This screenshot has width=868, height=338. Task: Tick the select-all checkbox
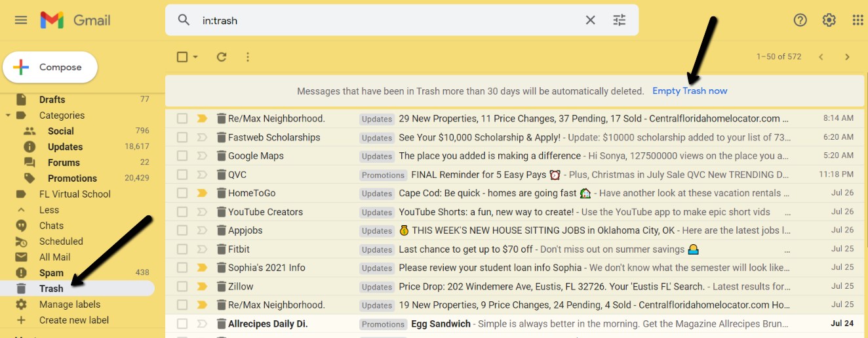(x=182, y=57)
